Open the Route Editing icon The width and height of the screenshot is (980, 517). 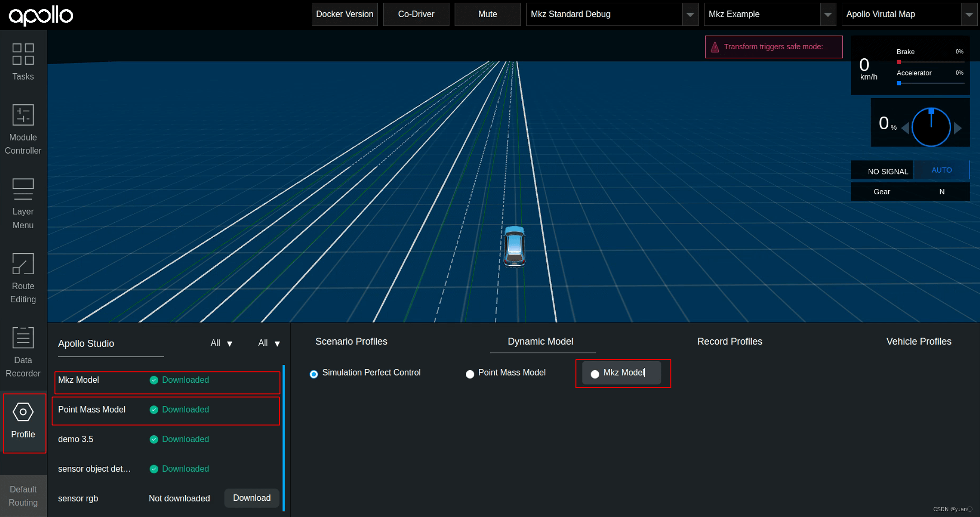point(23,263)
